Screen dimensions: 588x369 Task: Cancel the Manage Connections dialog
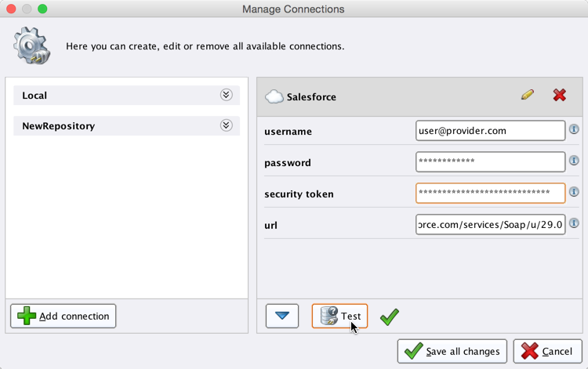[547, 352]
